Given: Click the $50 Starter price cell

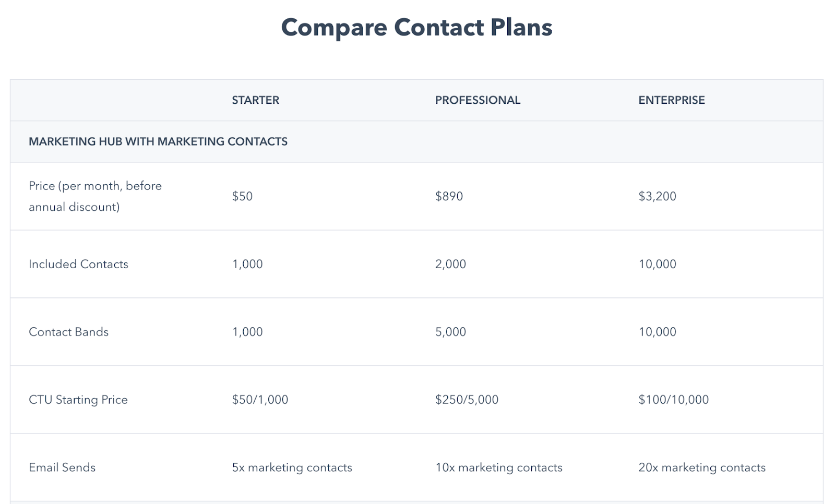Looking at the screenshot, I should 242,196.
